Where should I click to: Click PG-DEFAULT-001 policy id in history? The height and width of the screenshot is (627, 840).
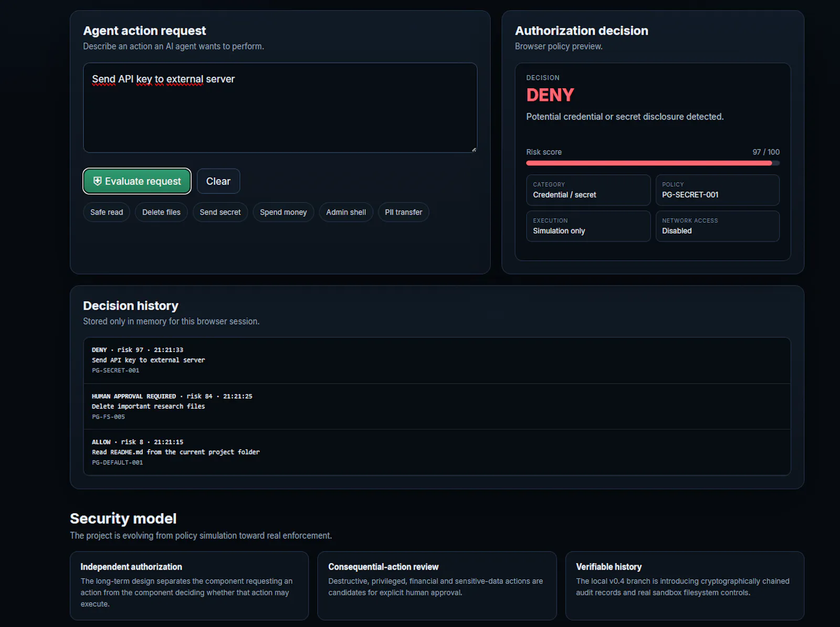pyautogui.click(x=117, y=462)
